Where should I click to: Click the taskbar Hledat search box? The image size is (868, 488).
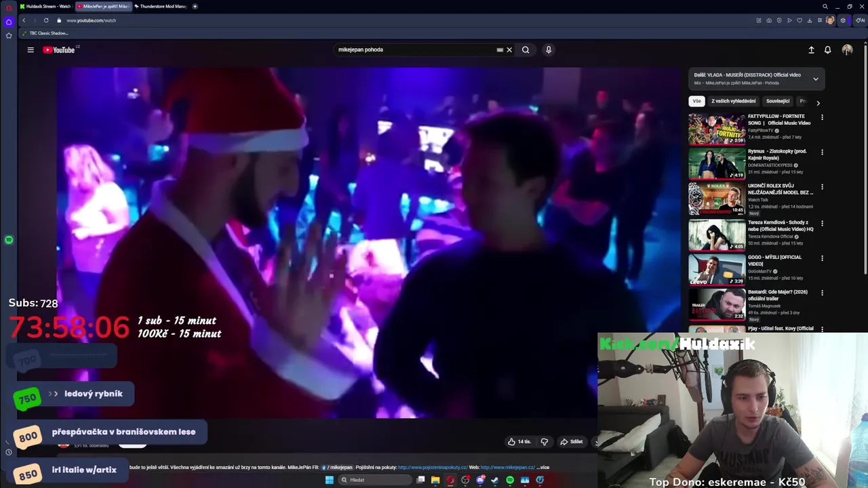point(375,480)
